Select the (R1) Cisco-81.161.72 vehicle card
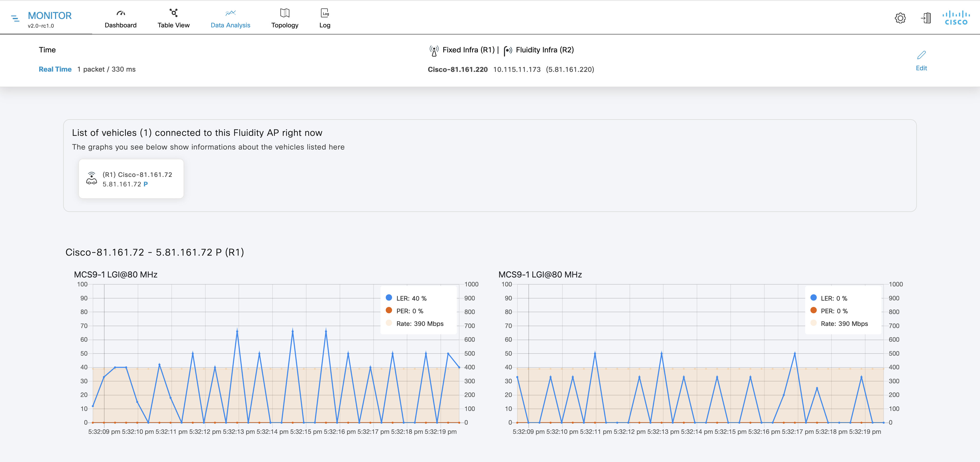The image size is (980, 462). [131, 179]
